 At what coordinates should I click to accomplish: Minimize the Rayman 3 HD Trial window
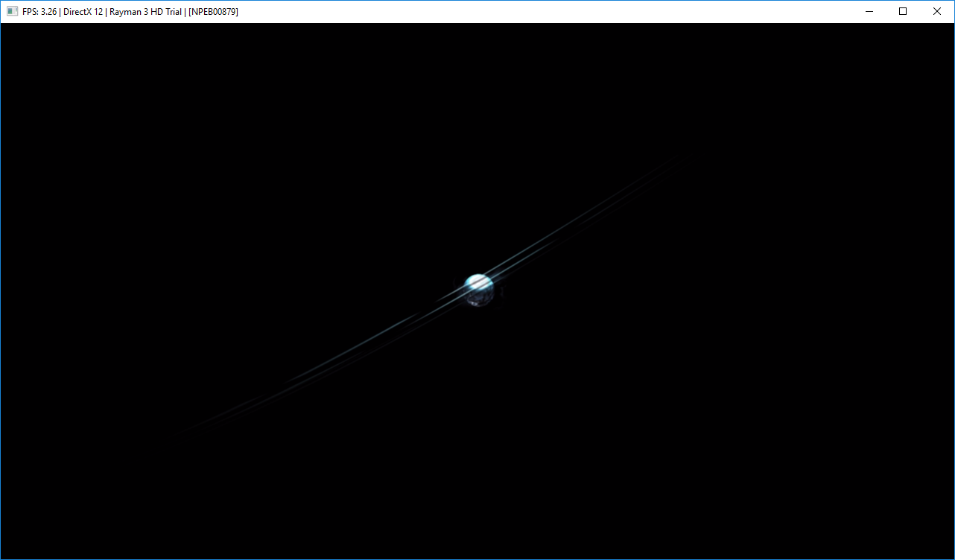point(869,12)
